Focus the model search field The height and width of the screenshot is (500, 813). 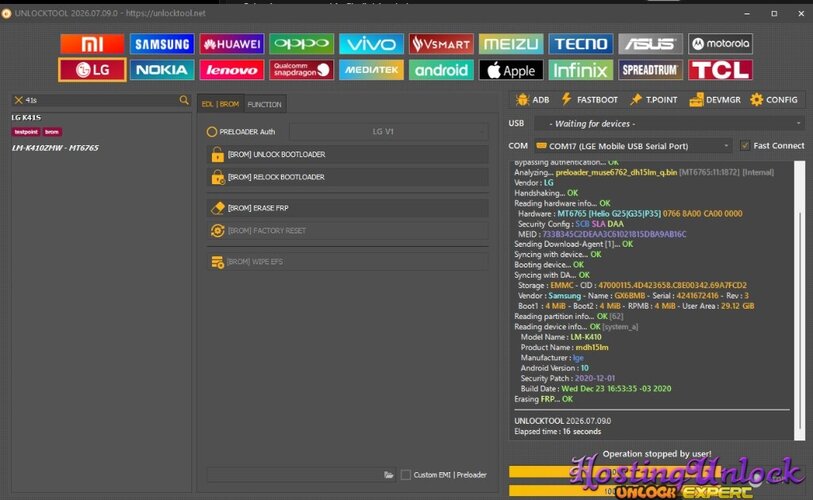[x=101, y=100]
